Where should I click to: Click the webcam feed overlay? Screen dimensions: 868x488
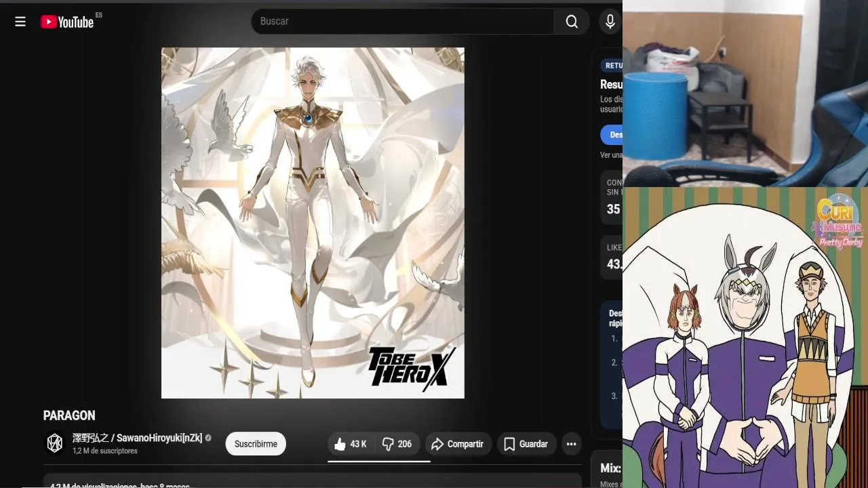745,94
